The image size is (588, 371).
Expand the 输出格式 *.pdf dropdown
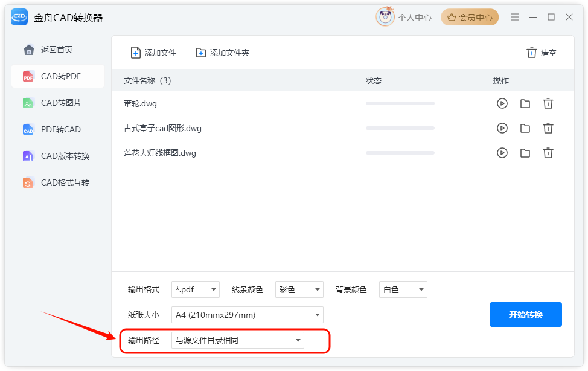[x=196, y=289]
